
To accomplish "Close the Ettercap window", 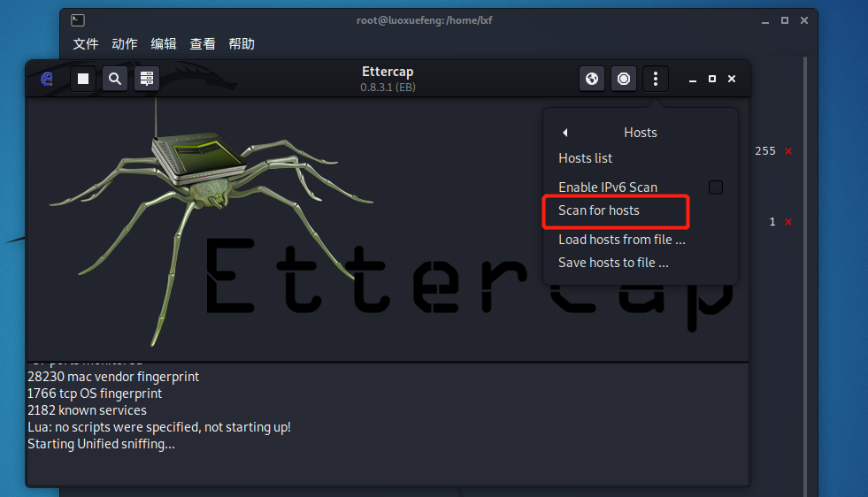I will pyautogui.click(x=732, y=79).
